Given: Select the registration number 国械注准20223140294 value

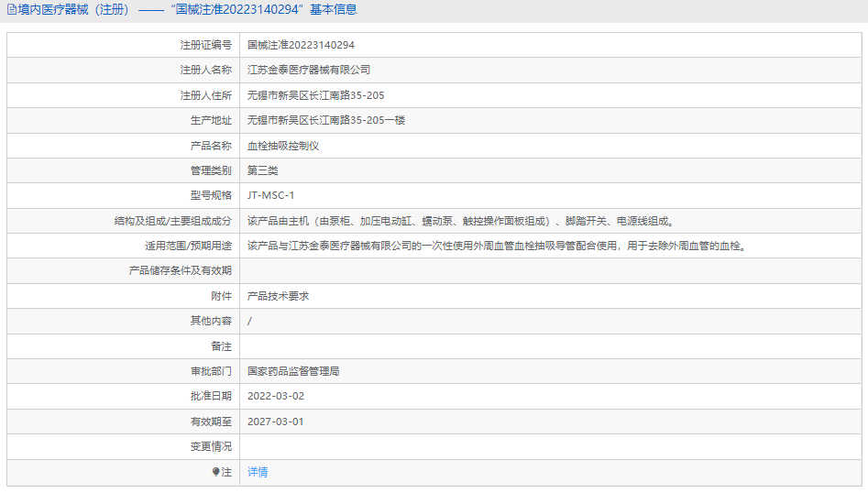Looking at the screenshot, I should (x=301, y=45).
